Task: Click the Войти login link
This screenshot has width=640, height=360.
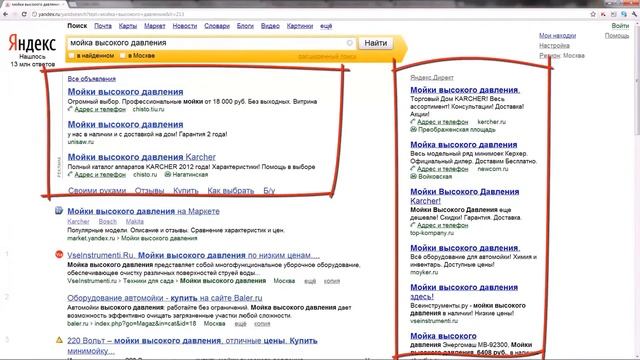Action: [x=620, y=26]
